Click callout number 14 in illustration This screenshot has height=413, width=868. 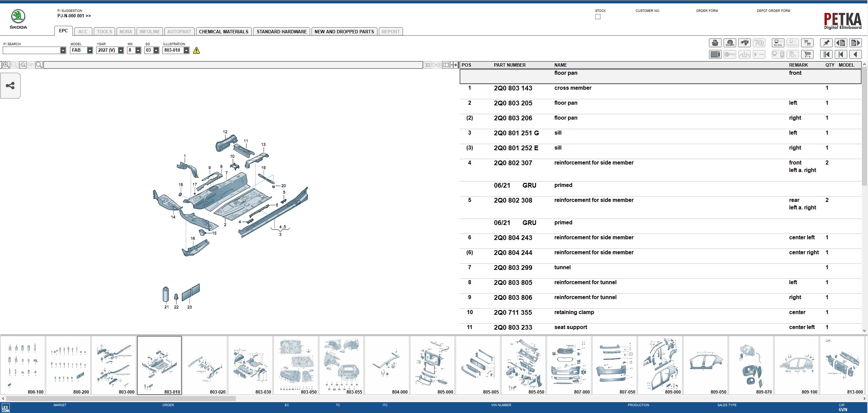(173, 217)
